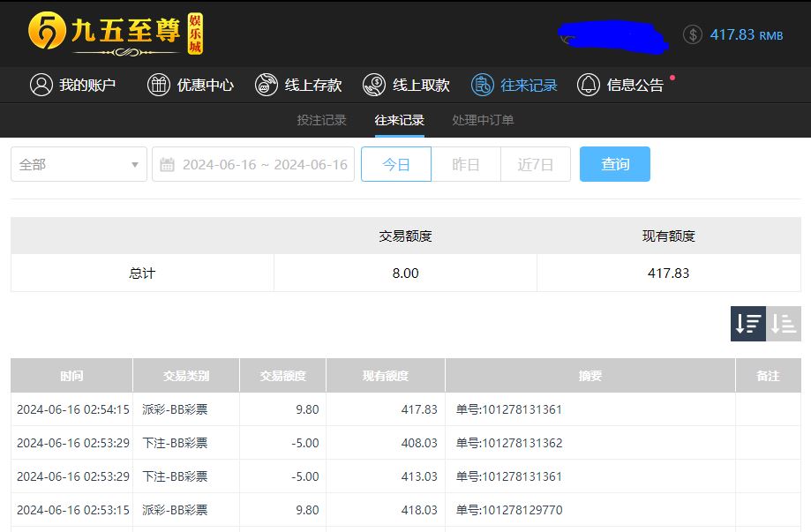Viewport: 811px width, 532px height.
Task: Click the 查询 search button
Action: 615,165
